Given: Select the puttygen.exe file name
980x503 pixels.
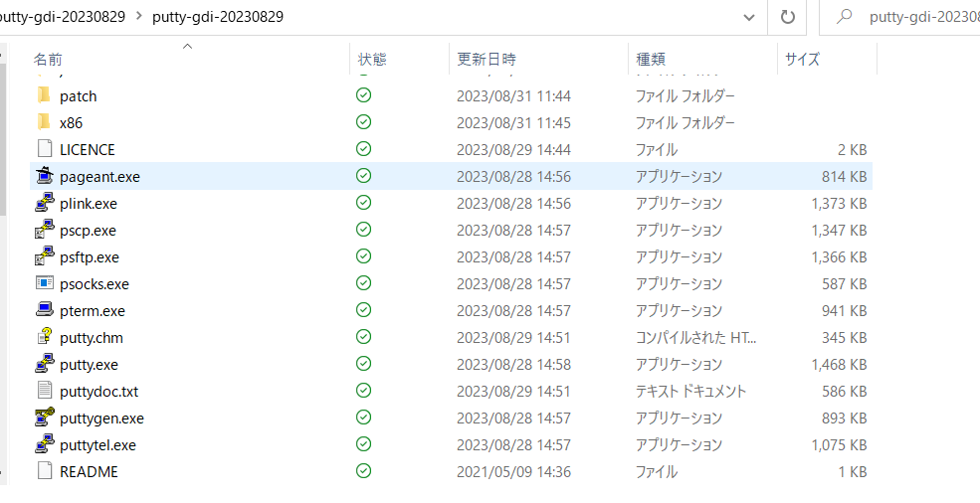Looking at the screenshot, I should (101, 419).
